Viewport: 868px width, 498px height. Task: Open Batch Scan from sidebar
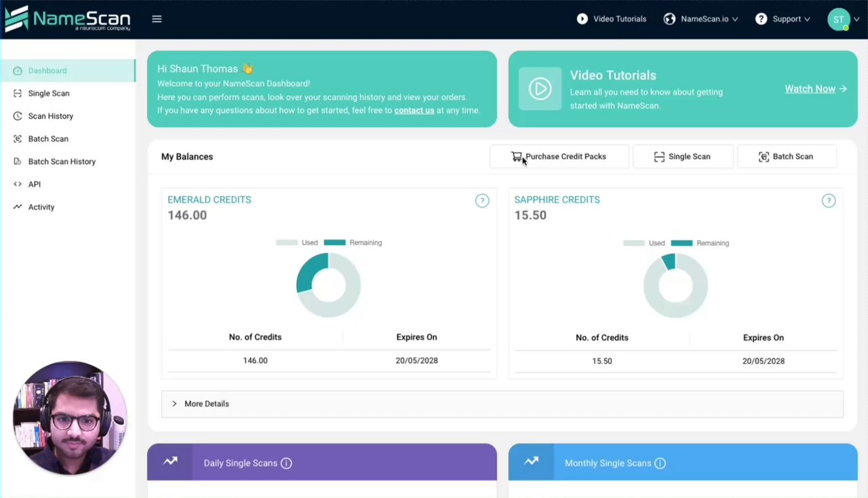coord(48,139)
